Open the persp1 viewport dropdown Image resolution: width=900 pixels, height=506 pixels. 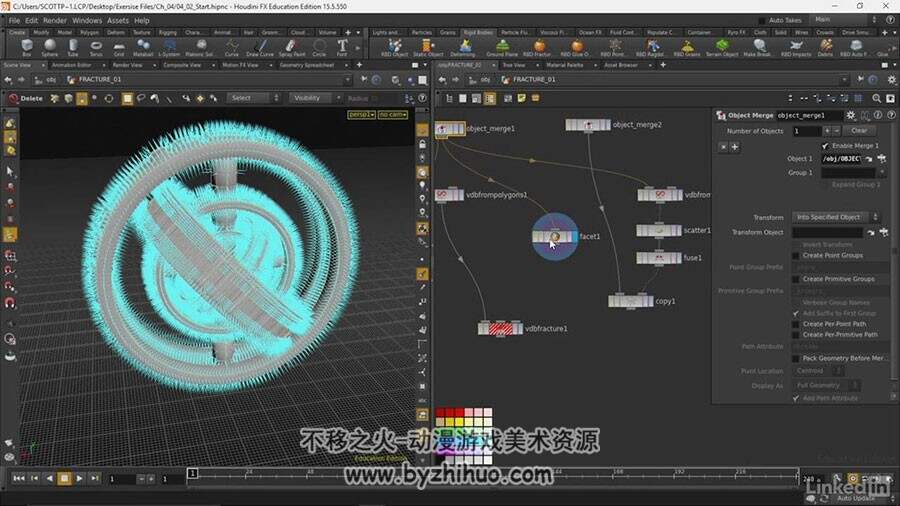(x=362, y=115)
